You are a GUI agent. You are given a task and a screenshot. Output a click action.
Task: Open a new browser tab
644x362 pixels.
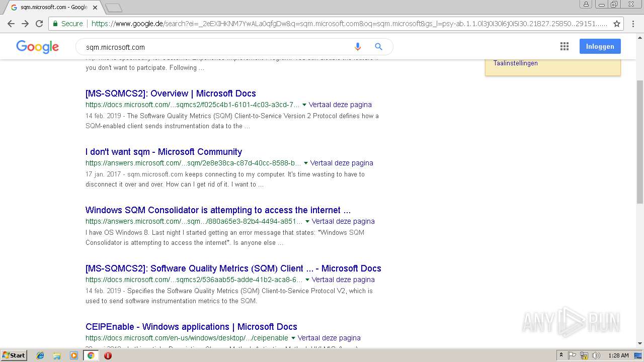114,8
